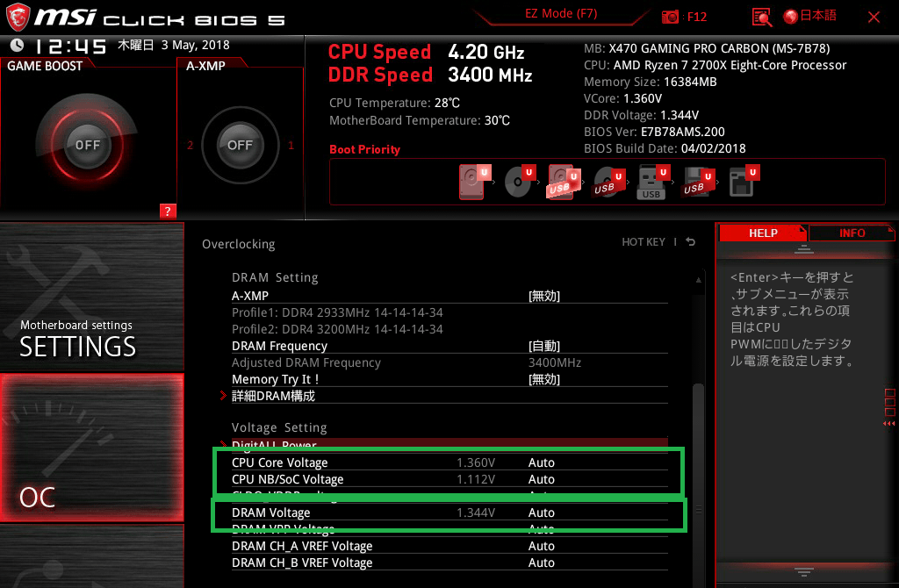Viewport: 899px width, 588px height.
Task: Click the scroll-up arrow of the Overclocking list
Action: pos(698,280)
